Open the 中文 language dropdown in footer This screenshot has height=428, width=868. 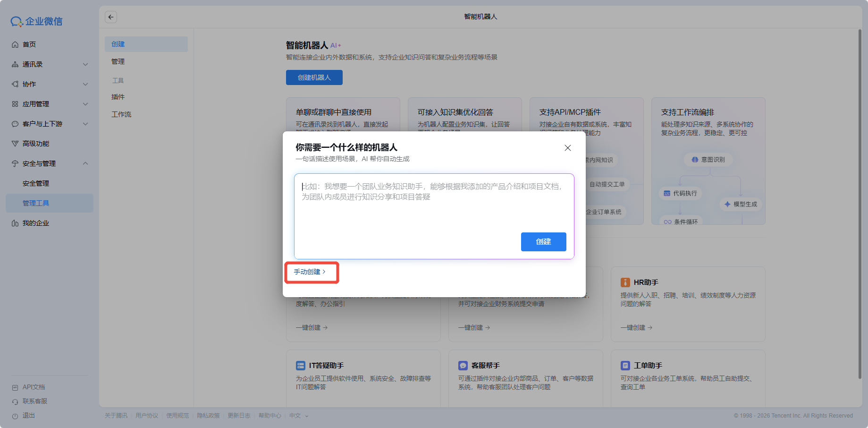pyautogui.click(x=299, y=416)
